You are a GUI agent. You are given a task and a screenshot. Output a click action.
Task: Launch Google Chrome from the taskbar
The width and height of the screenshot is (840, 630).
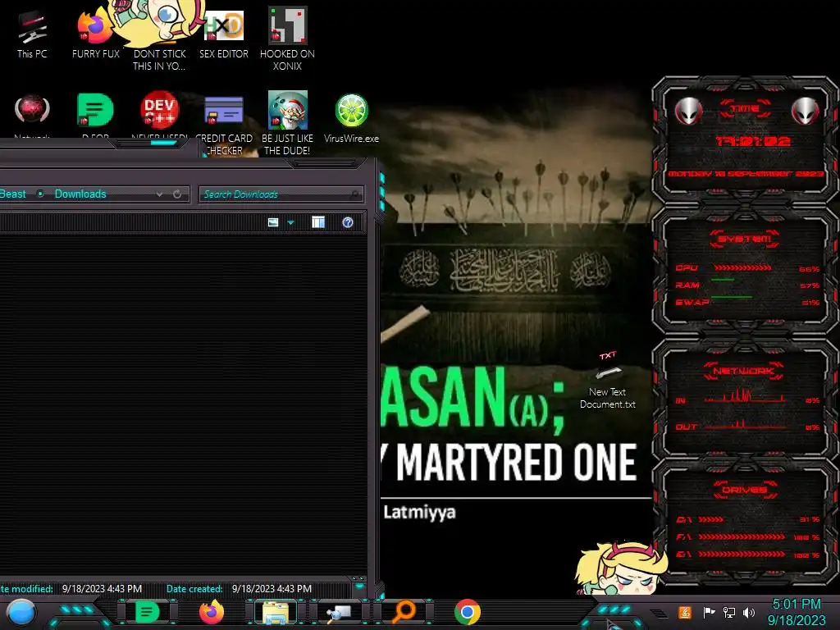467,612
